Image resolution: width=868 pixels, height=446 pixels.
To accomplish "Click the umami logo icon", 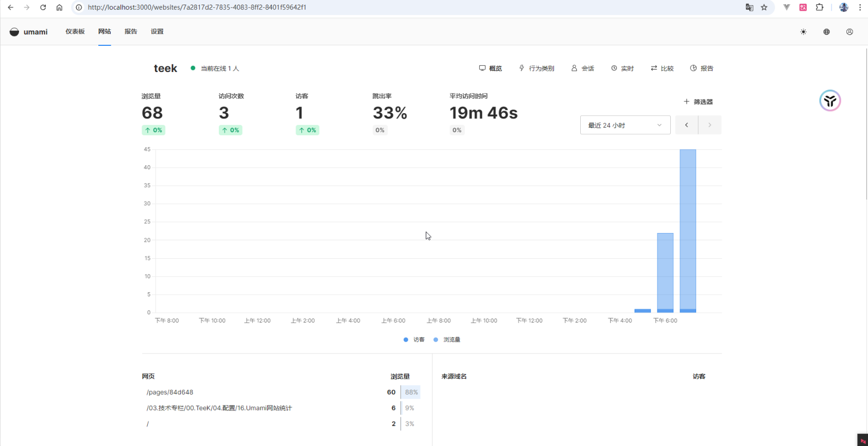I will 14,32.
